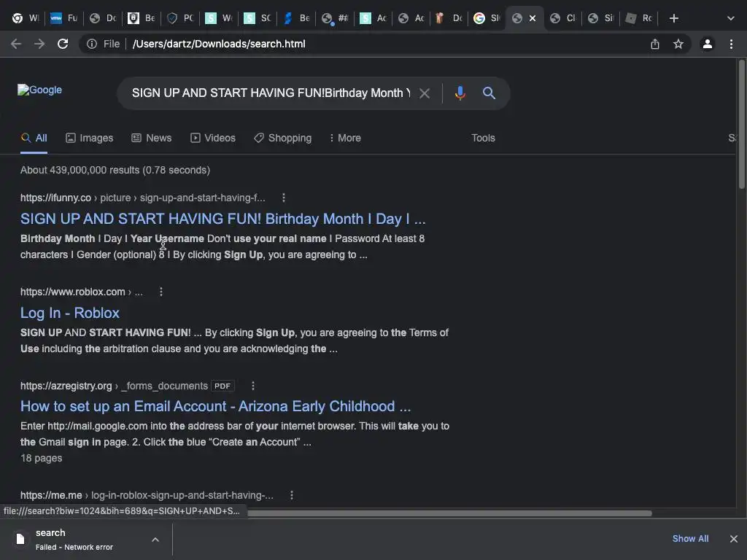
Task: Click the 'About 439,000,000 results' text
Action: coord(115,170)
